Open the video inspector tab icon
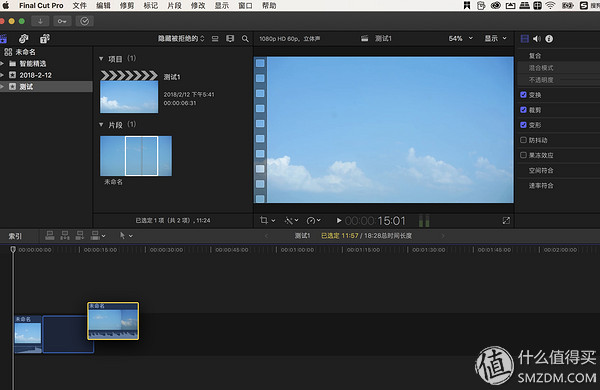The height and width of the screenshot is (390, 600). pyautogui.click(x=525, y=39)
